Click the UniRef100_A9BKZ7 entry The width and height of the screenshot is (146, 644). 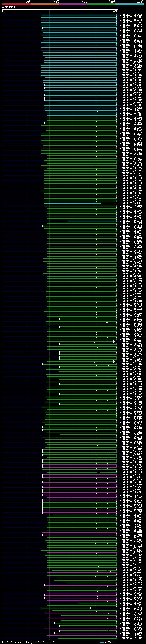[131, 273]
